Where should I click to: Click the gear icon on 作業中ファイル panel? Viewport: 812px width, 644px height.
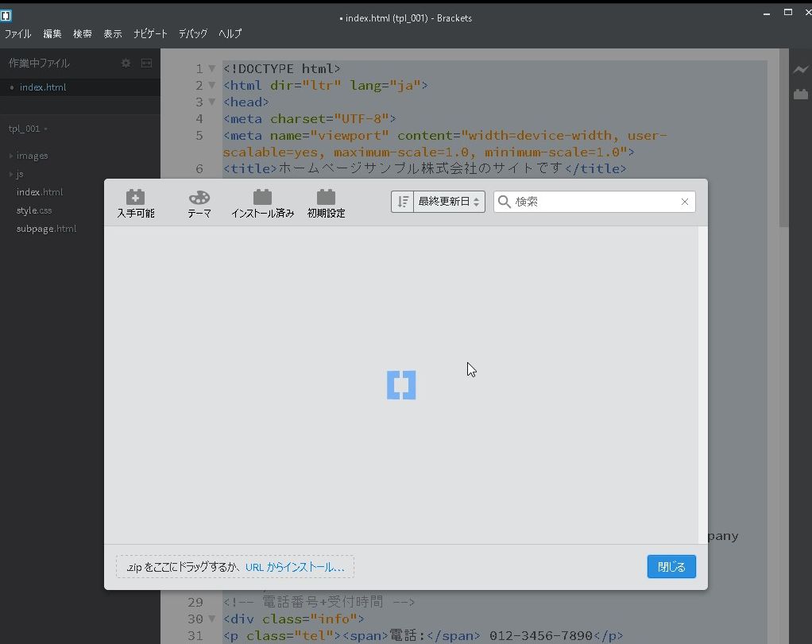coord(126,63)
